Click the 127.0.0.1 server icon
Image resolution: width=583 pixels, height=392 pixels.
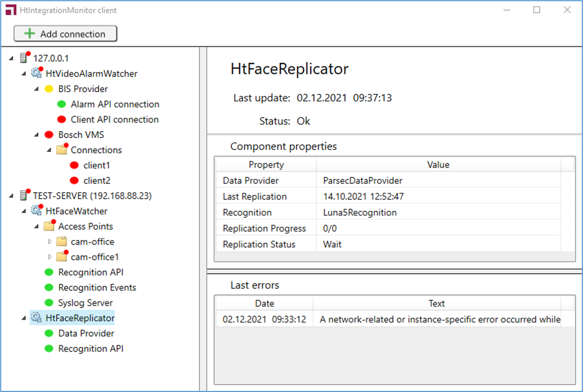point(24,58)
